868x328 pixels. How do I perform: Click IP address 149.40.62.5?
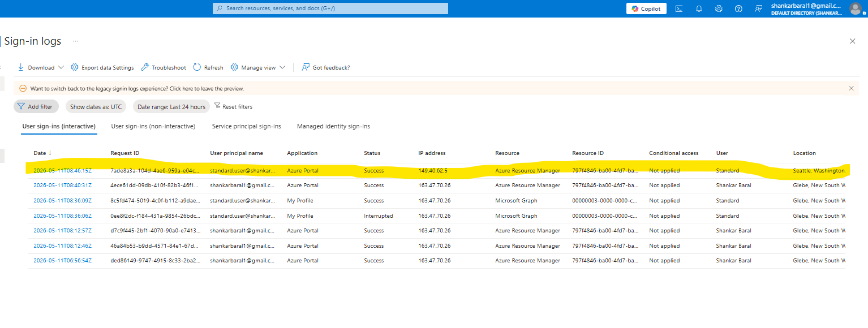pyautogui.click(x=432, y=170)
